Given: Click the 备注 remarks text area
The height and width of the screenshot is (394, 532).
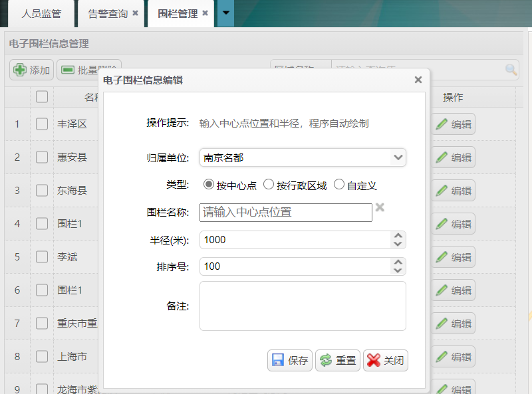Looking at the screenshot, I should tap(303, 306).
